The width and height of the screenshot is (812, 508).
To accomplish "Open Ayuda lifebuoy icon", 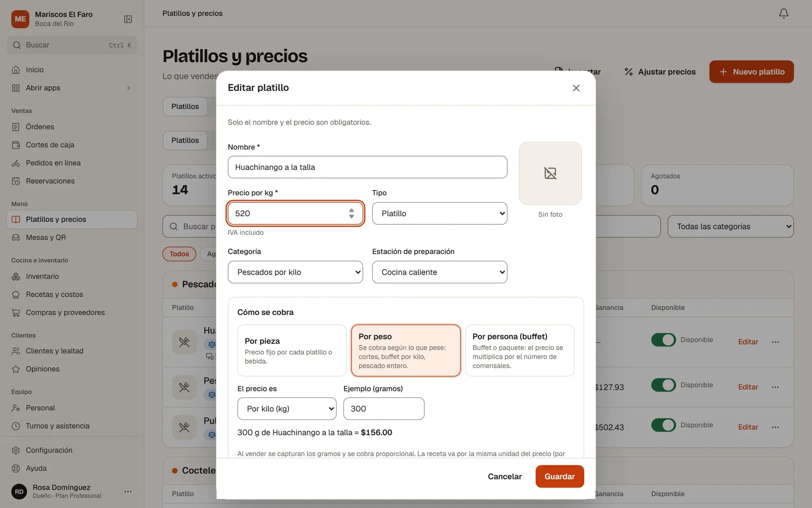I will (x=16, y=468).
